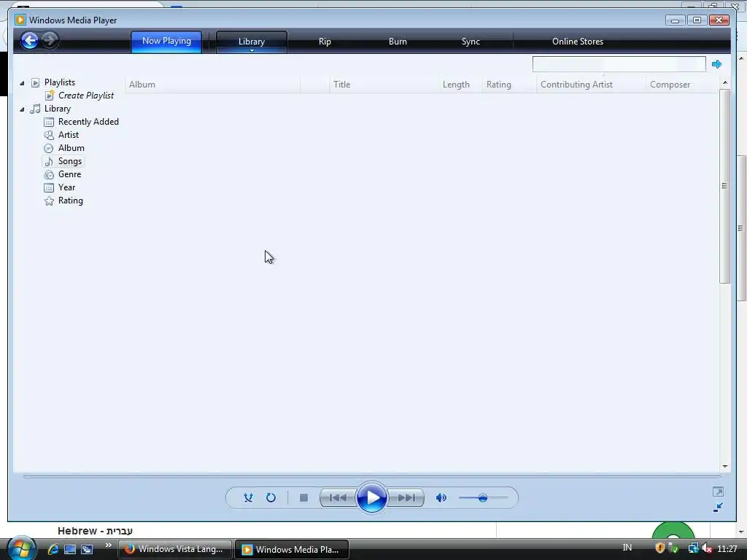Sort by the Composer column header
The width and height of the screenshot is (747, 560).
pyautogui.click(x=682, y=85)
